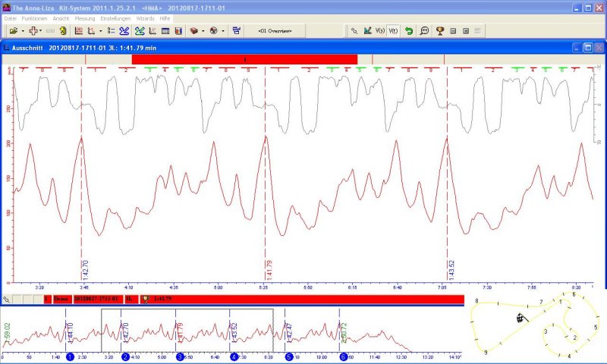
Task: Open the Einstellungen menu
Action: pyautogui.click(x=117, y=17)
